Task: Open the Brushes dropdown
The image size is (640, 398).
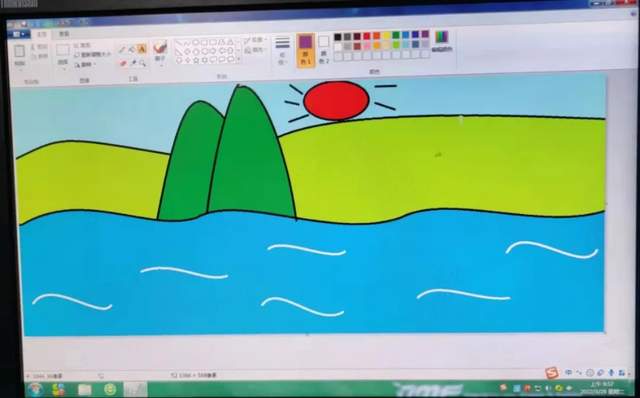Action: click(160, 52)
